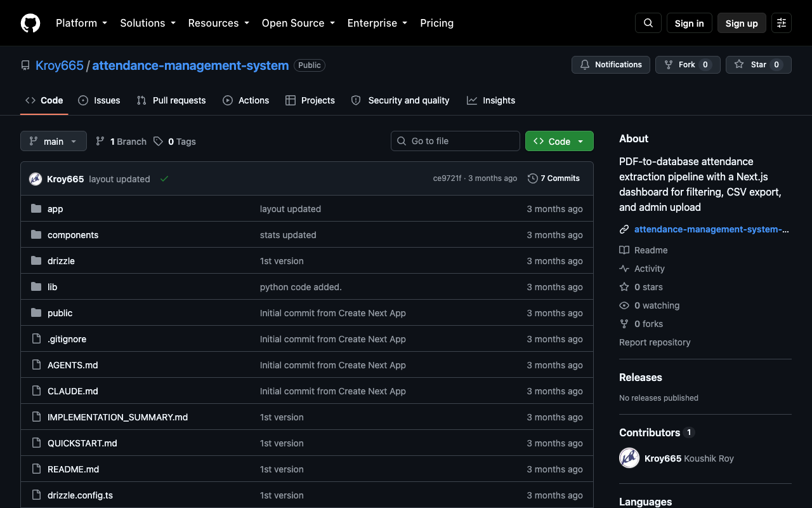
Task: Click the Sign in button
Action: pyautogui.click(x=690, y=23)
